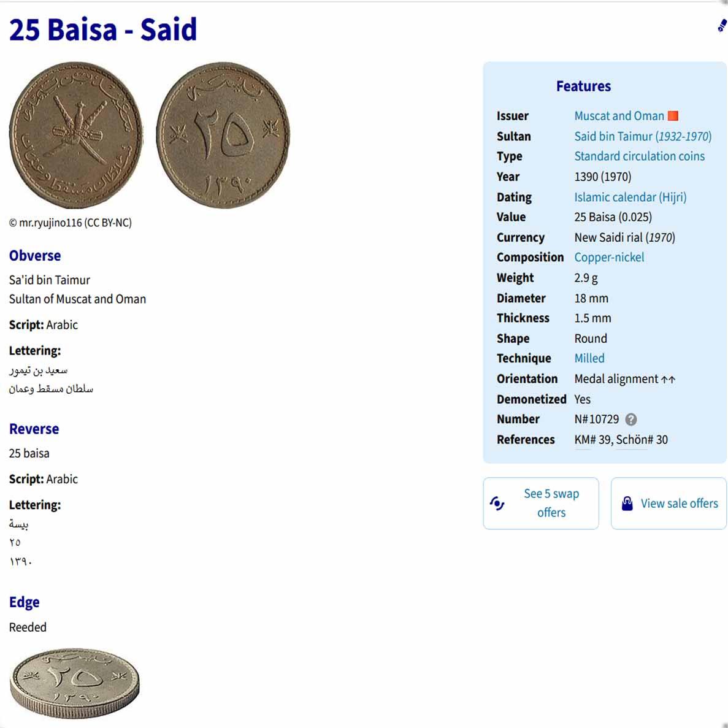Click the Milled technique link

point(589,358)
